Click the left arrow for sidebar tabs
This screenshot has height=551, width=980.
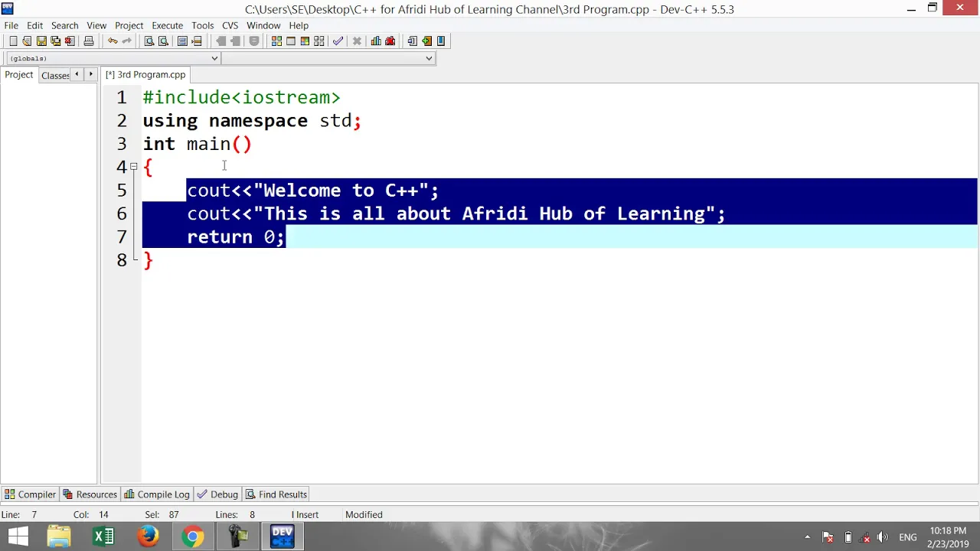coord(77,74)
